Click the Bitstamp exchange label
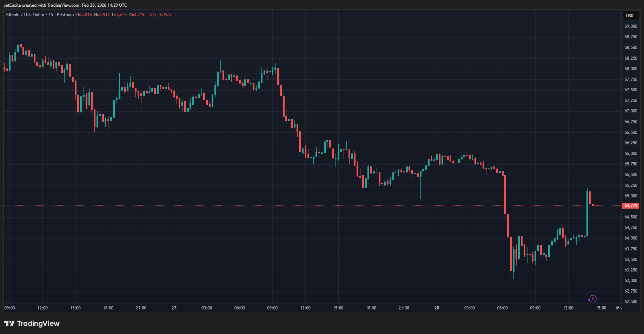This screenshot has height=334, width=644. coord(65,15)
